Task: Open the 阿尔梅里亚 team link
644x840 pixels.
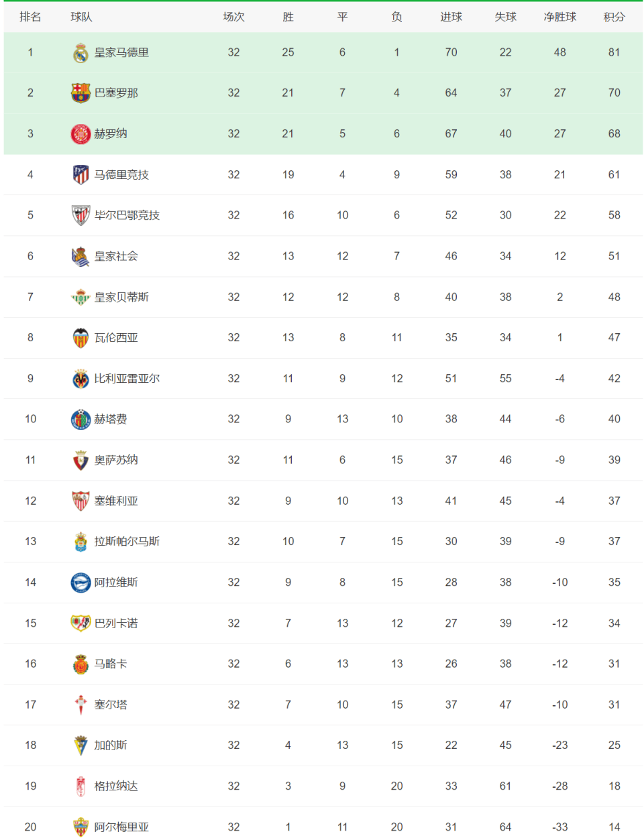Action: (121, 827)
